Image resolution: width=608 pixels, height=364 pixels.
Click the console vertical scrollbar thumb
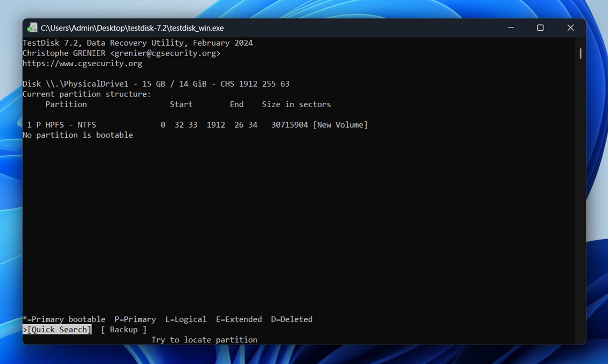point(580,53)
